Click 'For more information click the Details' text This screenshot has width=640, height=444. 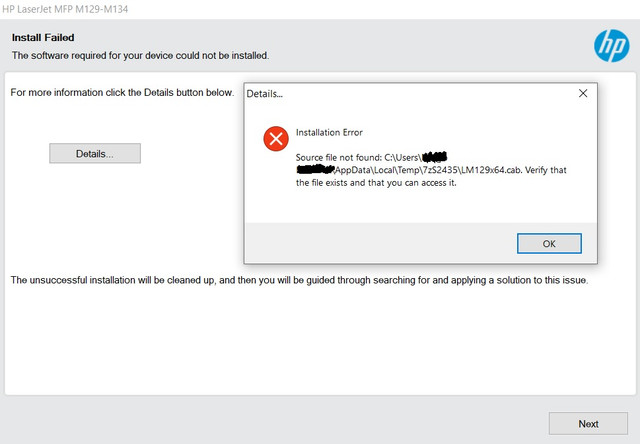click(x=122, y=93)
